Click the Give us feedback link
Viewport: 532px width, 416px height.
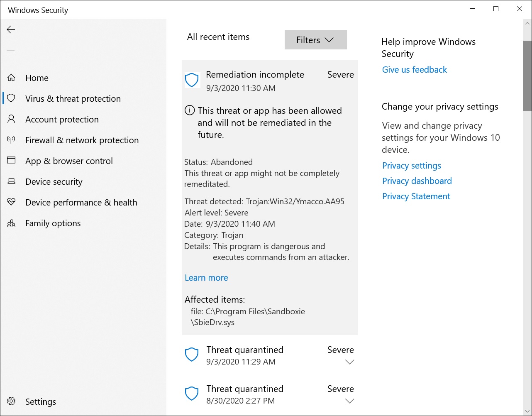click(x=414, y=69)
